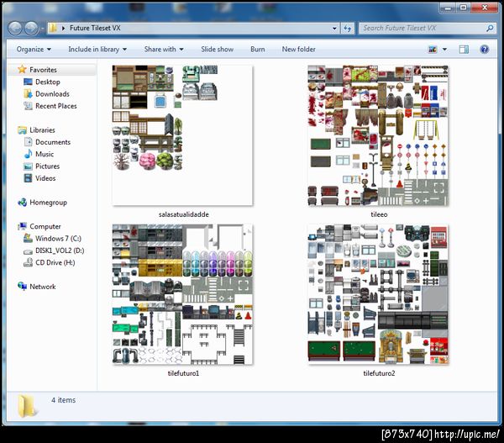Select Favorites in the navigation pane
504x443 pixels.
click(43, 70)
